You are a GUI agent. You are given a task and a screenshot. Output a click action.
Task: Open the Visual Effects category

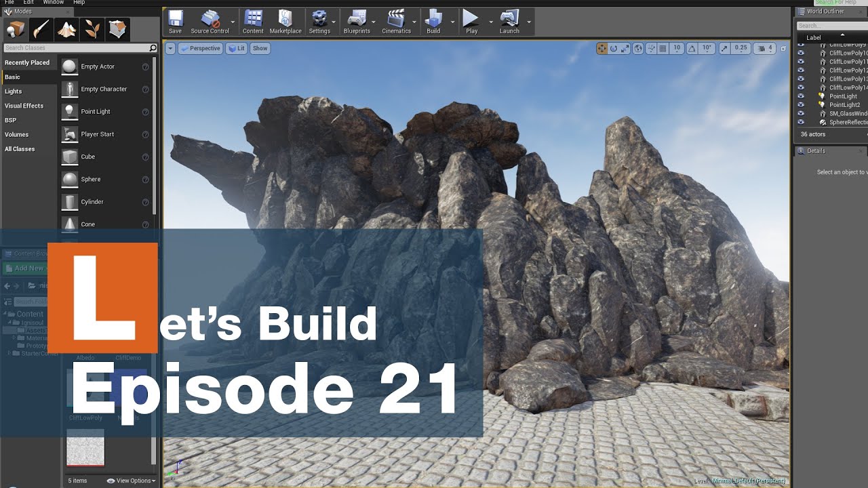(24, 106)
